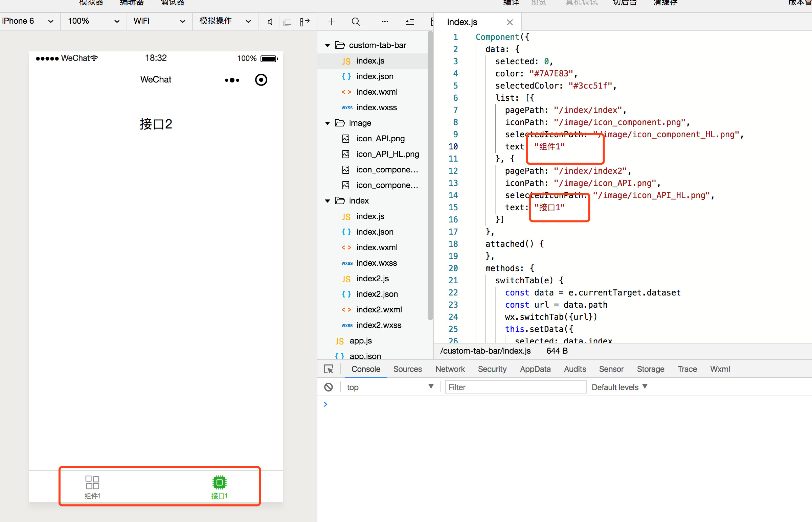Switch to the AppData tab
Screen dimensions: 812x522
coord(535,369)
